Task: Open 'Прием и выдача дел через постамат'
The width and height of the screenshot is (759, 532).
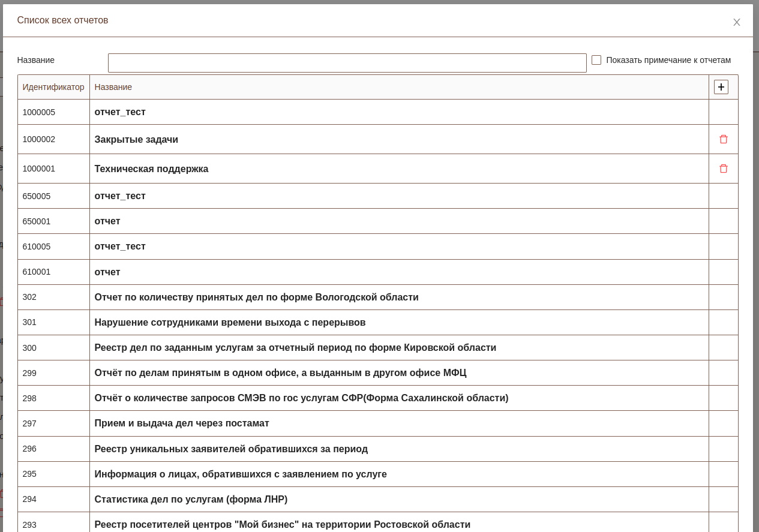Action: point(182,423)
